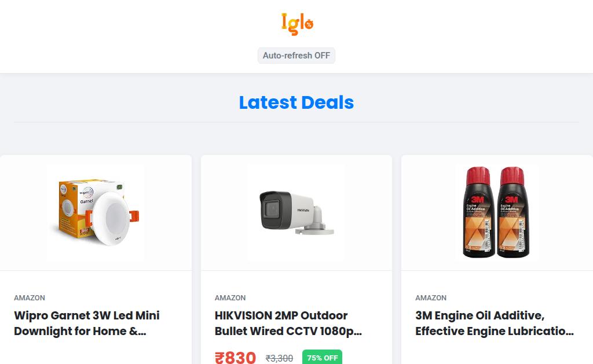The image size is (593, 364).
Task: Click AMAZON label on Wipro card
Action: (x=30, y=298)
